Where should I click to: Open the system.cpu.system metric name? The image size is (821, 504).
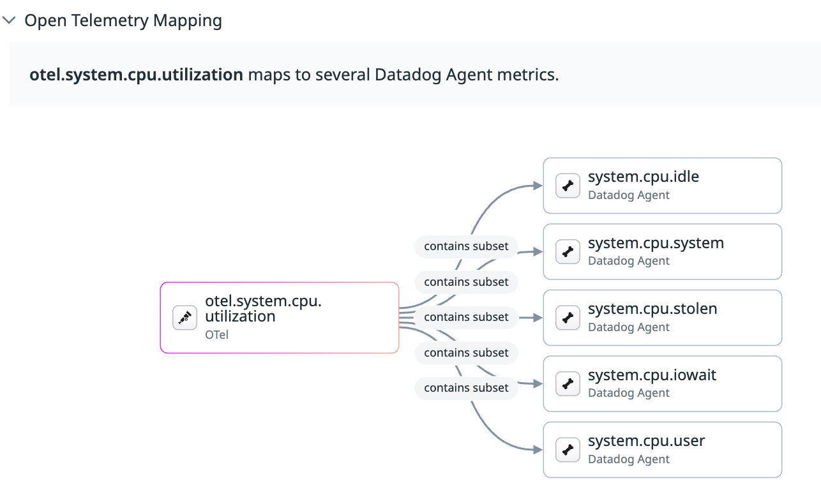click(x=656, y=243)
